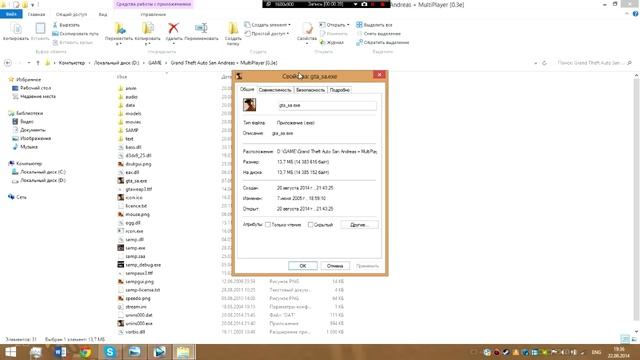Switch to the Общий доступ ribbon tab
640x360 pixels.
click(71, 14)
